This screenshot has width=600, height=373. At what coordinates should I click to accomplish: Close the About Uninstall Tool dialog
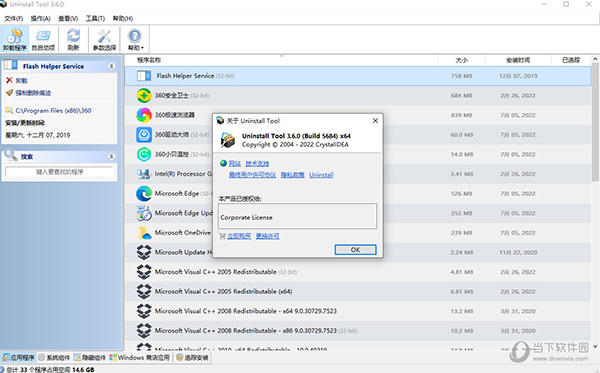(375, 121)
